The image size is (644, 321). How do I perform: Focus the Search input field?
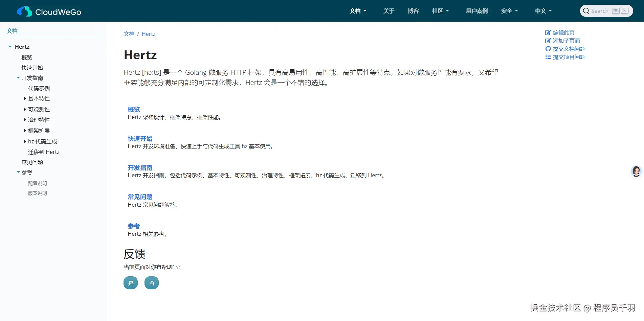point(606,11)
